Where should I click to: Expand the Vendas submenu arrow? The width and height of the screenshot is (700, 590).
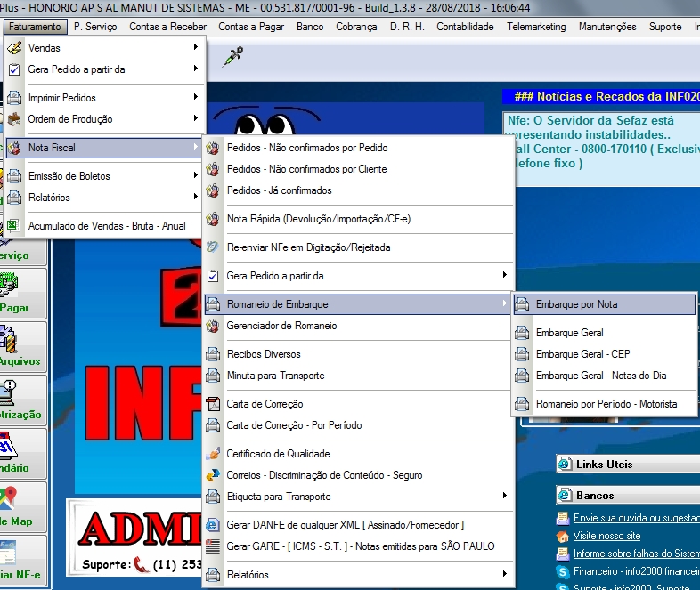click(x=195, y=48)
